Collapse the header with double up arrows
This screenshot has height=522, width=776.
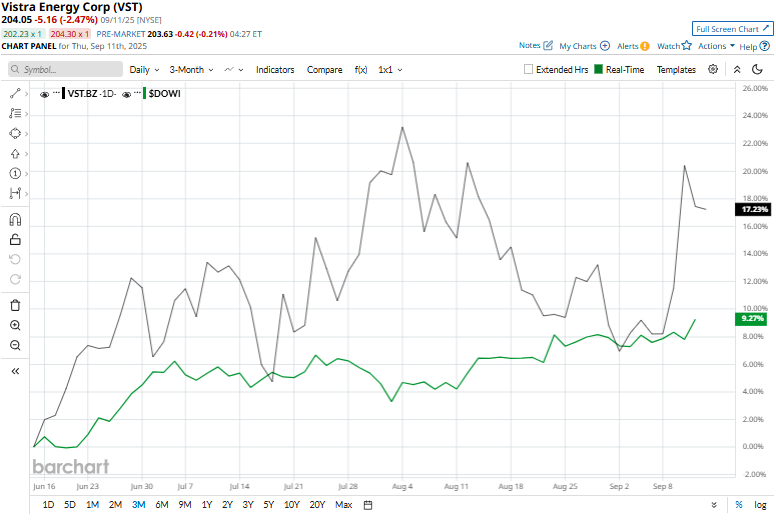coord(737,69)
